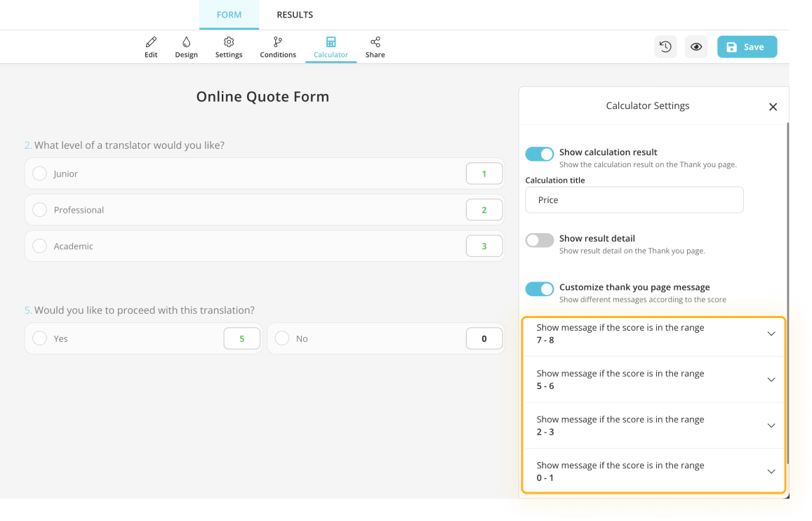Preview the form with the eye icon
Viewport: 812px width, 521px height.
[x=696, y=46]
